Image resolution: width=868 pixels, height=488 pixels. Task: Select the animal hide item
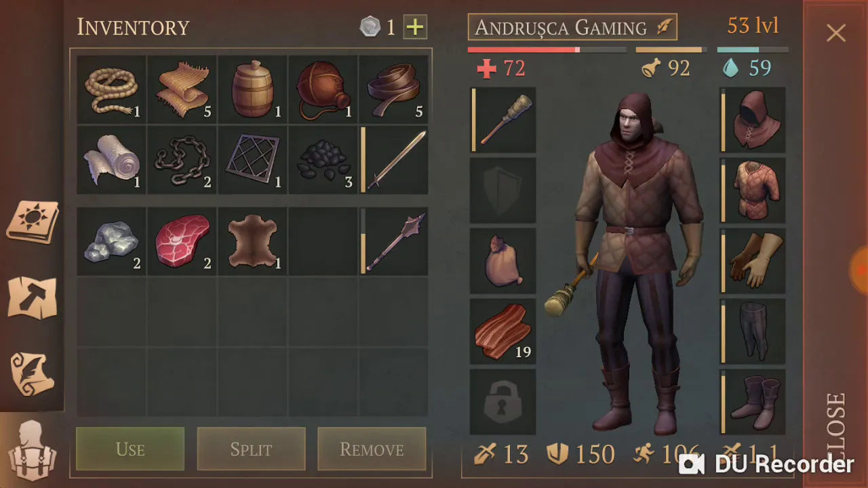pyautogui.click(x=253, y=241)
